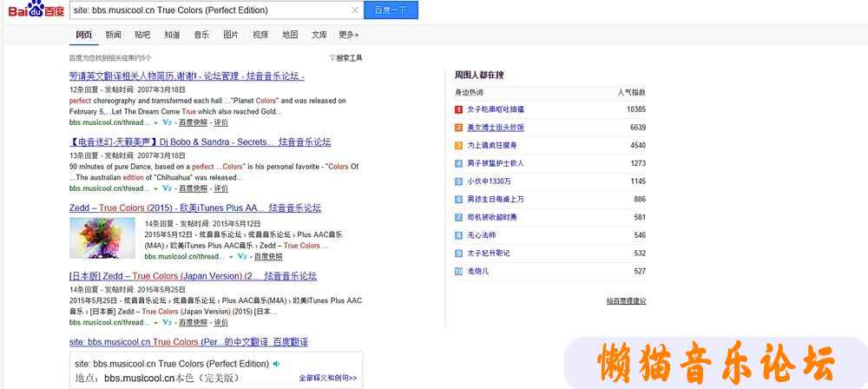Open the 百度翻译 translation result title link
Viewport: 868px width, 389px height.
[x=188, y=342]
